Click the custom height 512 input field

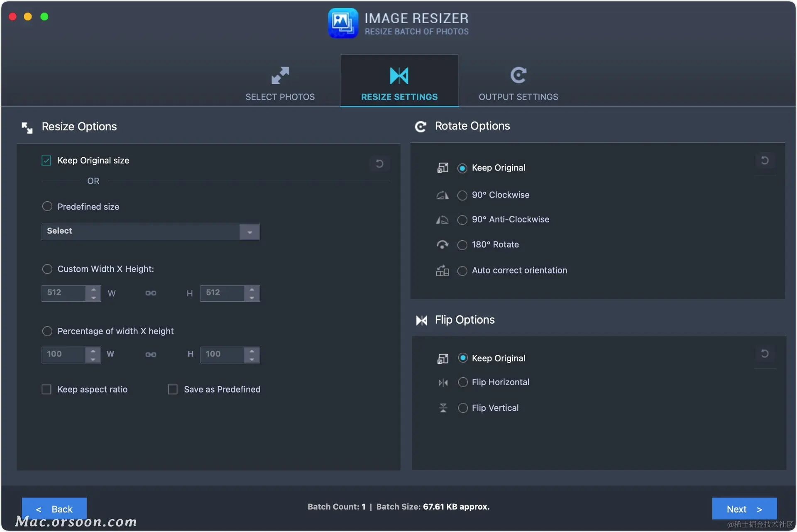222,293
